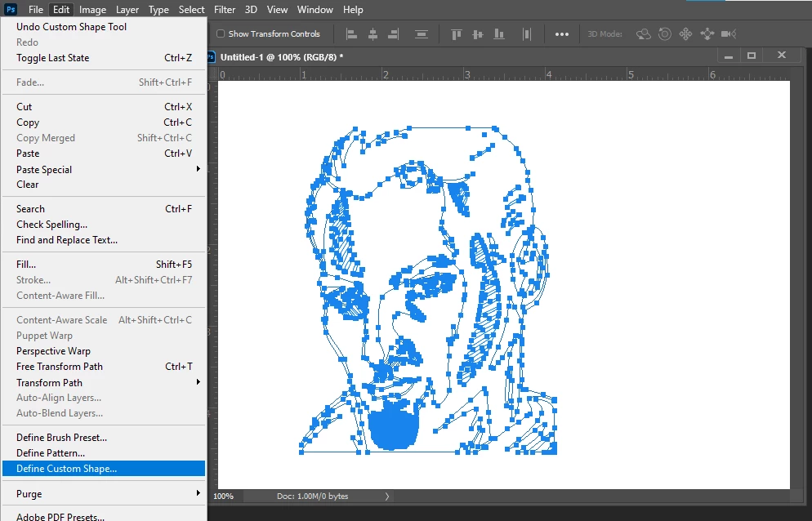The image size is (812, 521).
Task: Open the Image menu
Action: tap(92, 9)
